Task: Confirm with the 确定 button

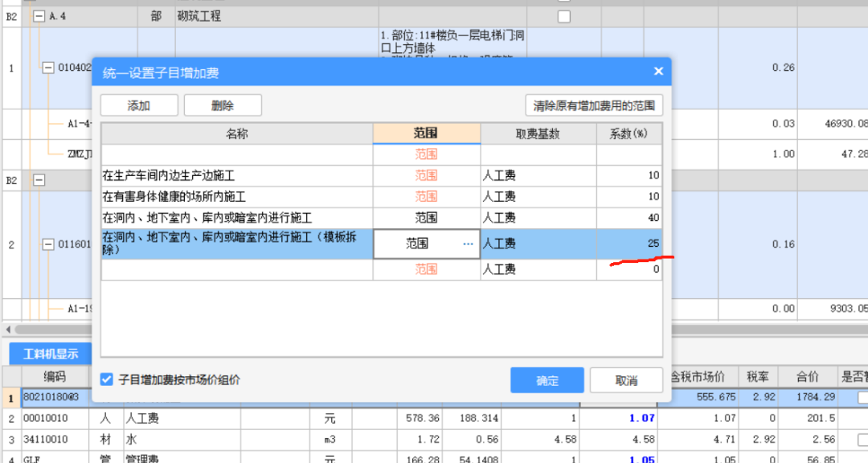Action: point(547,380)
